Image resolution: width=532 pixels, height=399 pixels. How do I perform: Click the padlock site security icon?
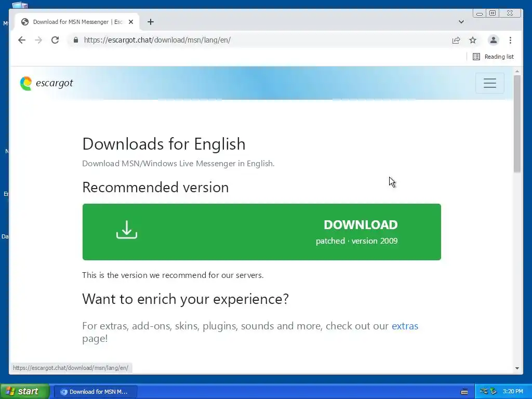click(76, 40)
